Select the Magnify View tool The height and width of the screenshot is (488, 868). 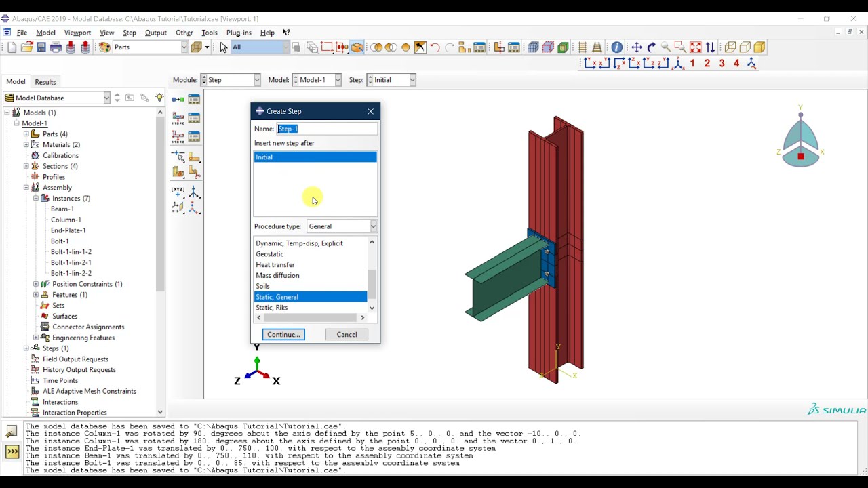[666, 47]
